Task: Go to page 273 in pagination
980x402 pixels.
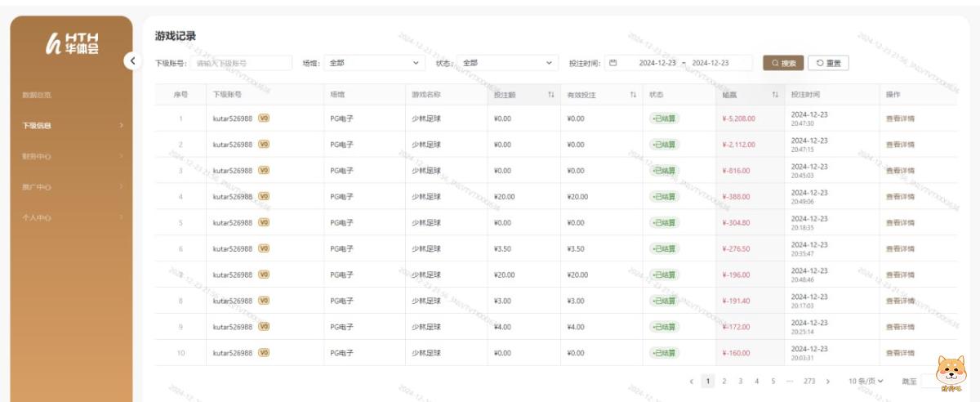Action: point(809,381)
